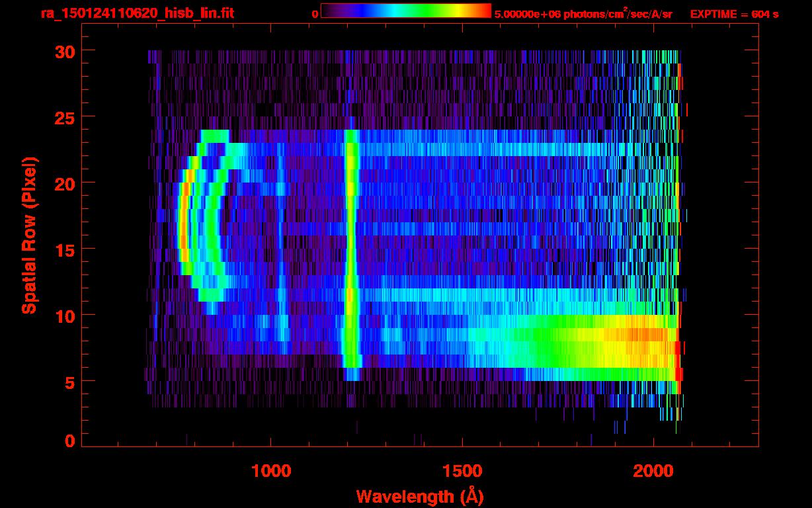Click the photons/cm²/sec/A/sr units label

click(x=618, y=13)
